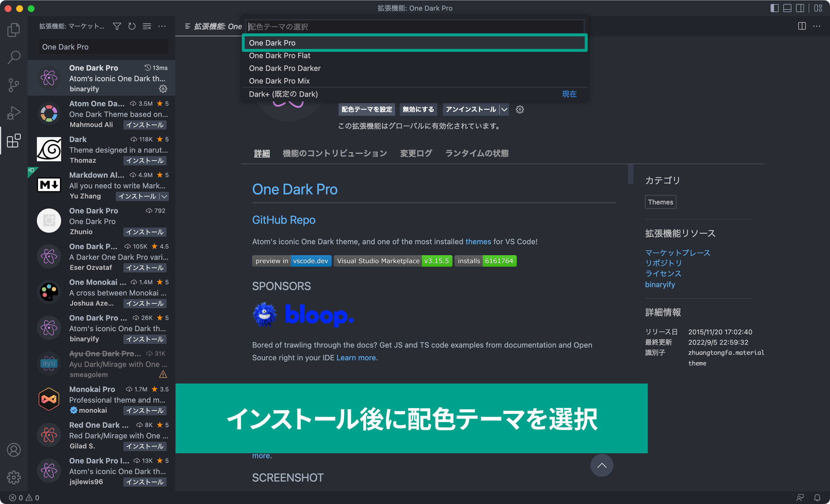Screen dimensions: 830x504
Task: Choose One Dark Pro Darker theme
Action: (x=415, y=68)
